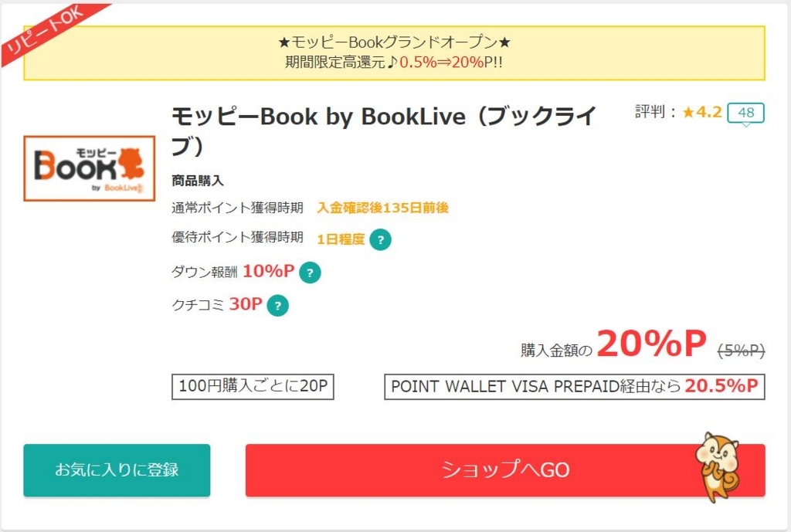Screen dimensions: 791x532
Task: Open the help icon next to ダウン報酬 10%P
Action: pos(310,273)
